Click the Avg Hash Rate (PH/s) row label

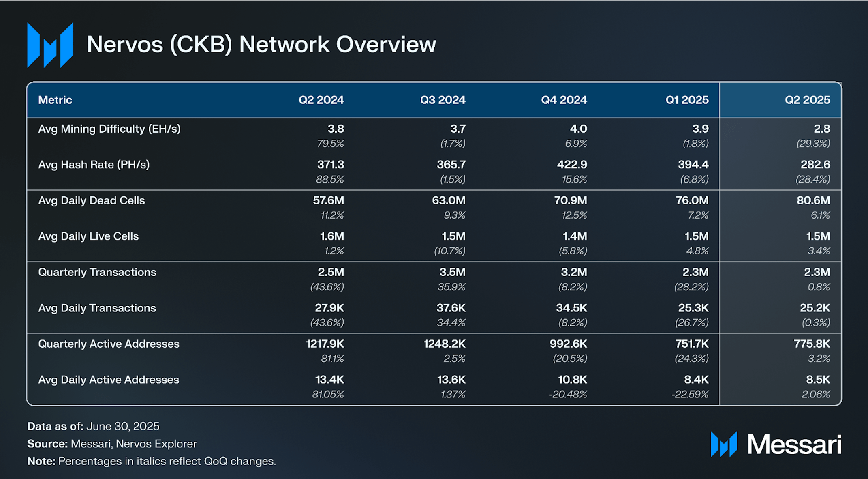pos(94,165)
